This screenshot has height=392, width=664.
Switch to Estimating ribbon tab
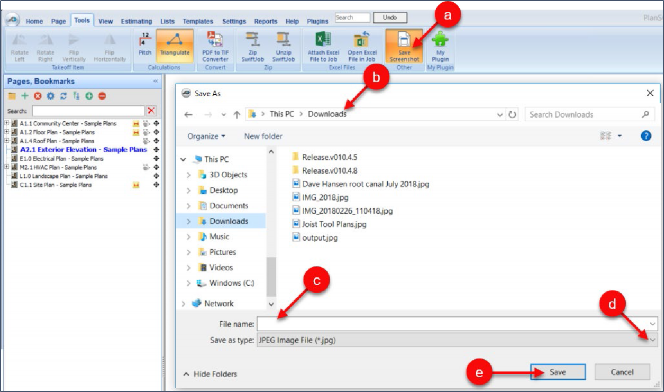[136, 21]
